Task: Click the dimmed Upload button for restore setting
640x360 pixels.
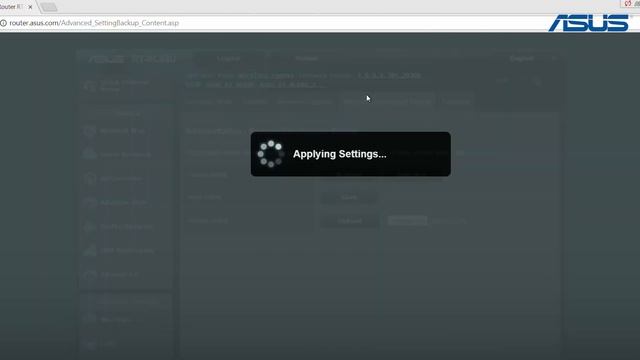Action: (x=349, y=221)
